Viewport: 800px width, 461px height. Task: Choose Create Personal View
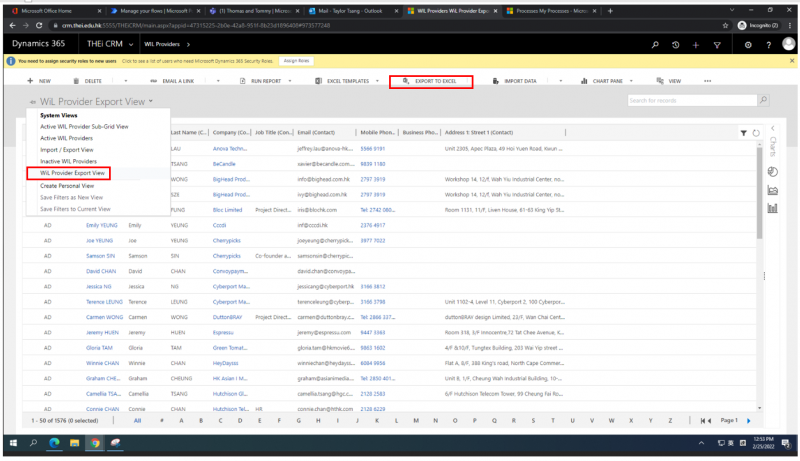point(67,186)
